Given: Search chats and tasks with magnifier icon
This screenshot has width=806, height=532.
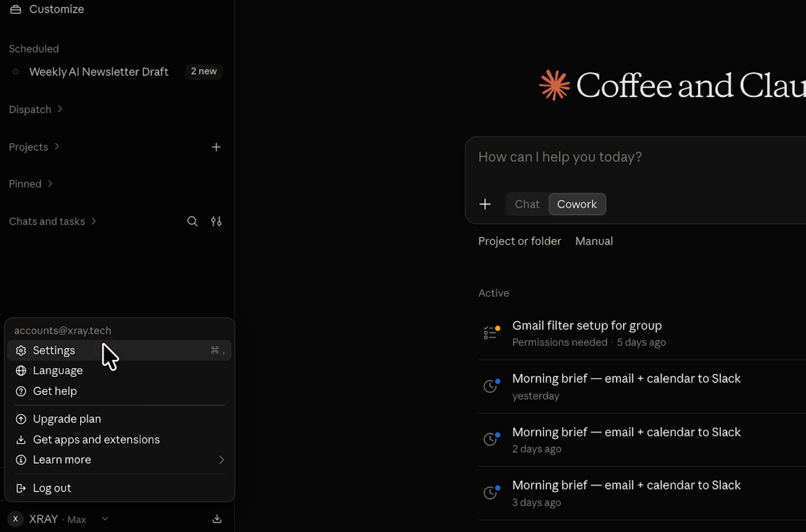Looking at the screenshot, I should (x=192, y=221).
